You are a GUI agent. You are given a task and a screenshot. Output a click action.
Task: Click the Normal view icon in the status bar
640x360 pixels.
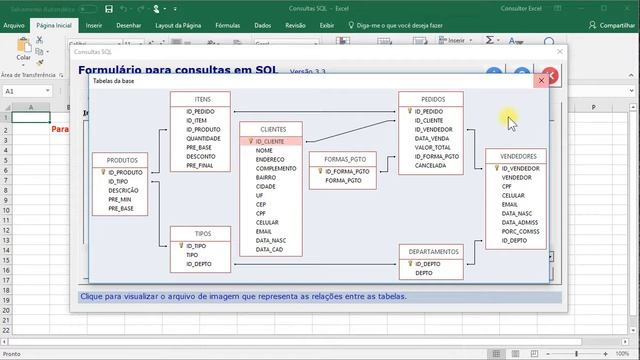point(496,354)
